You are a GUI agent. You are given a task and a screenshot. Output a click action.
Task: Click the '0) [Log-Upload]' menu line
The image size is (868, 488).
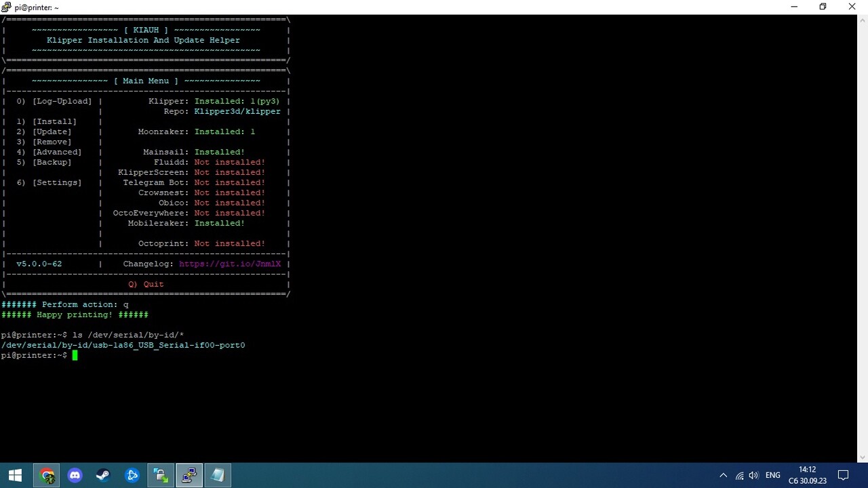pyautogui.click(x=54, y=101)
